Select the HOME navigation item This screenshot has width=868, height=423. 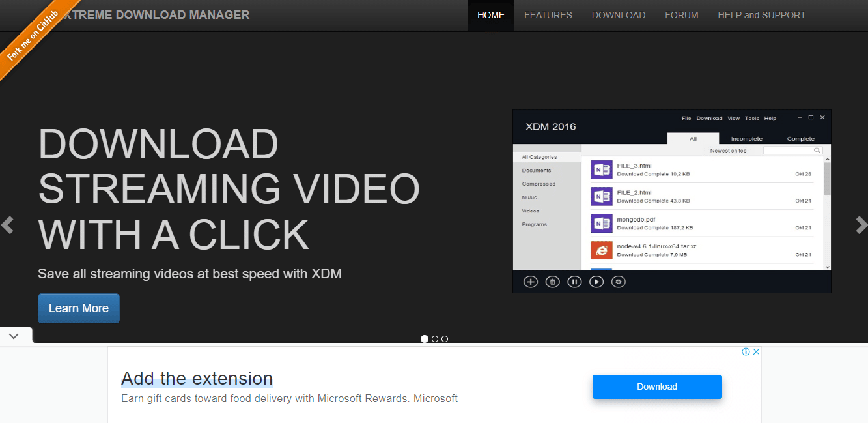tap(491, 15)
